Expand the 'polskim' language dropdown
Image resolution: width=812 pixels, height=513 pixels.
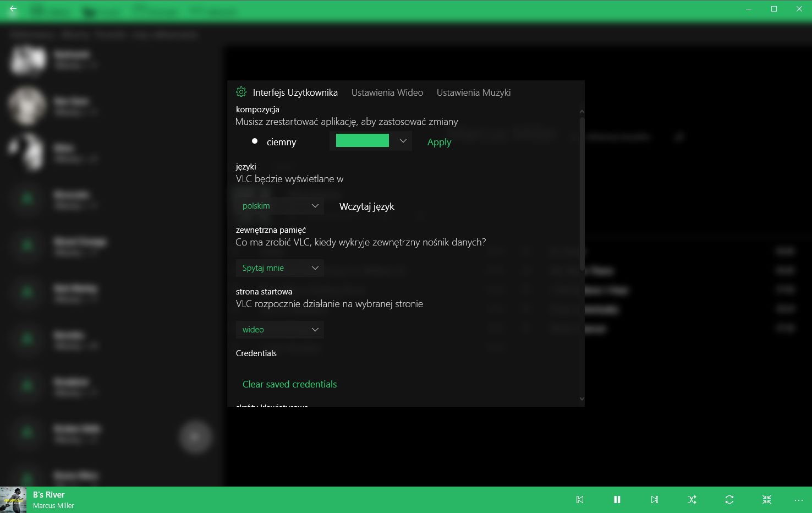pyautogui.click(x=279, y=206)
